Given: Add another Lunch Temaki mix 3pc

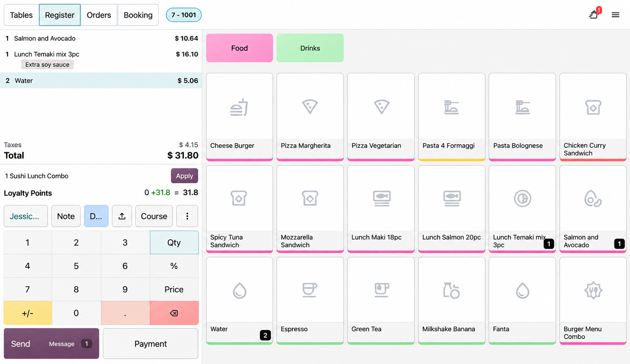Looking at the screenshot, I should (x=522, y=209).
